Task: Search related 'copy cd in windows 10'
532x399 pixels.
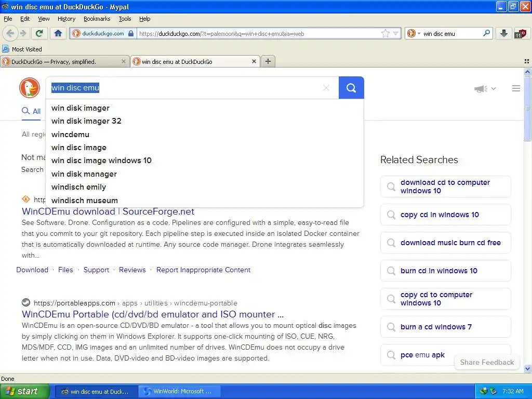Action: pos(445,215)
